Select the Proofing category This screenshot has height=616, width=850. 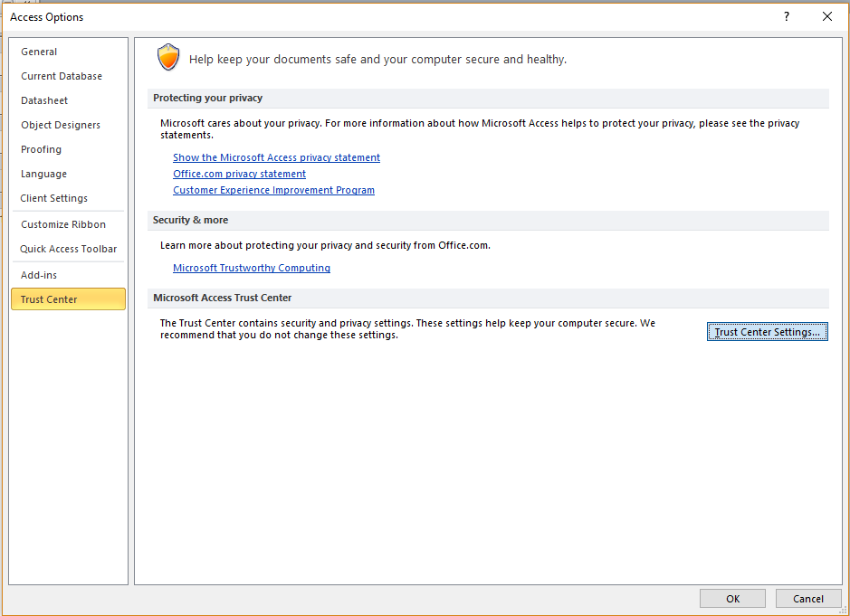pyautogui.click(x=68, y=149)
